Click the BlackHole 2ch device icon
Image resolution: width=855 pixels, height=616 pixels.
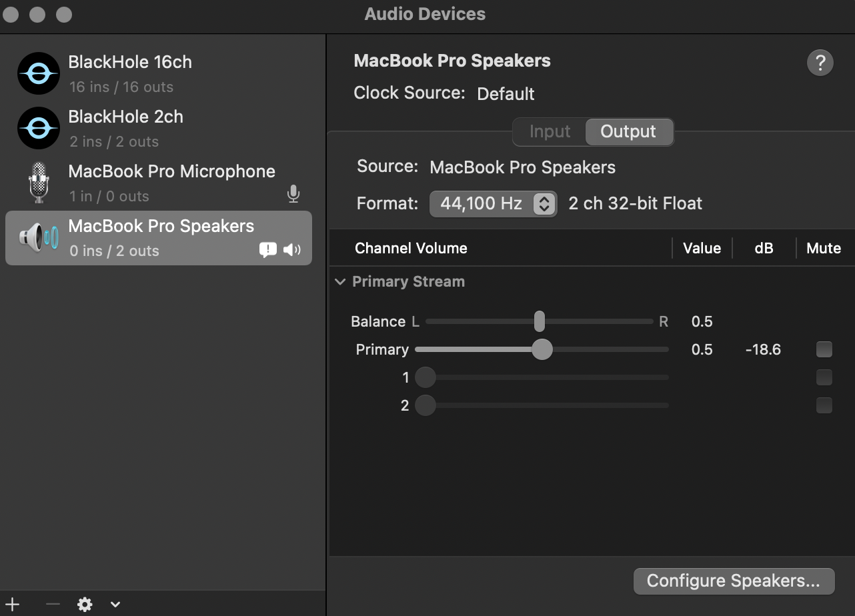pyautogui.click(x=38, y=128)
